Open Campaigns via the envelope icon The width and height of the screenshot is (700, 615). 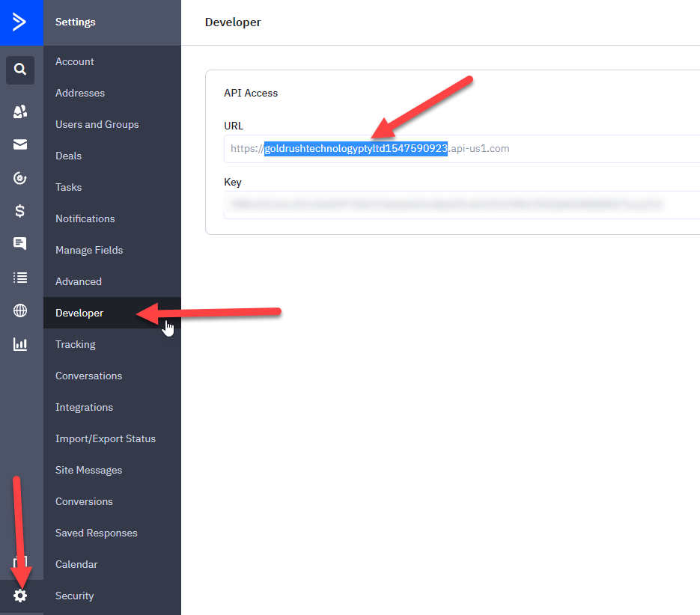point(20,144)
